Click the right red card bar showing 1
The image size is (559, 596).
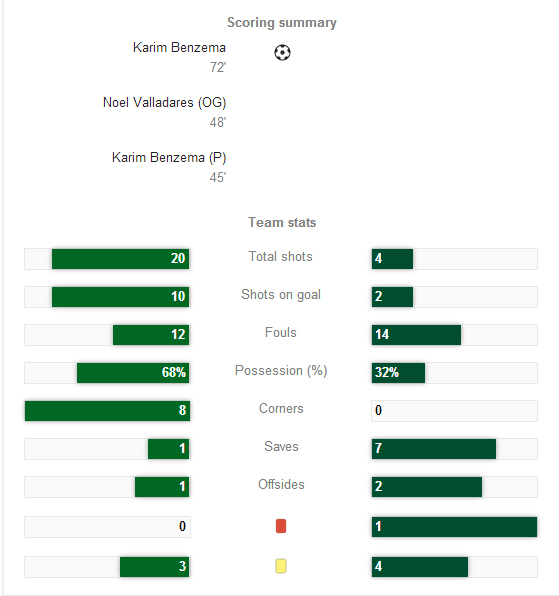(x=454, y=527)
